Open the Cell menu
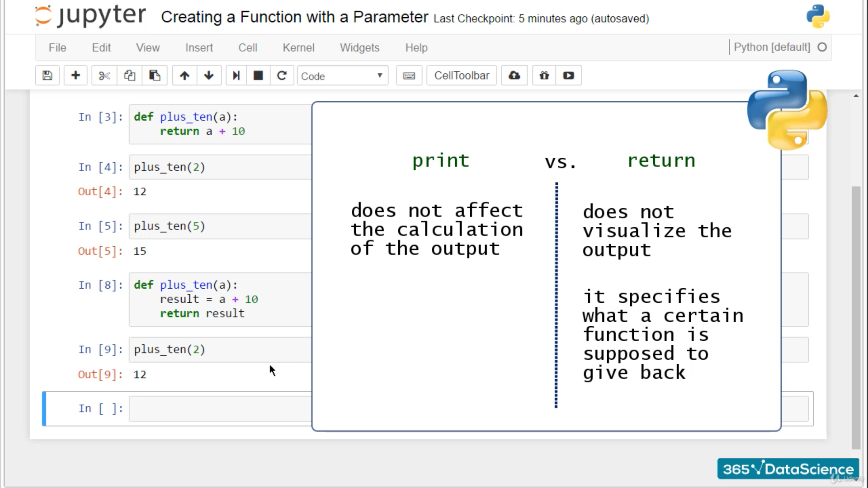The width and height of the screenshot is (868, 488). click(x=248, y=47)
